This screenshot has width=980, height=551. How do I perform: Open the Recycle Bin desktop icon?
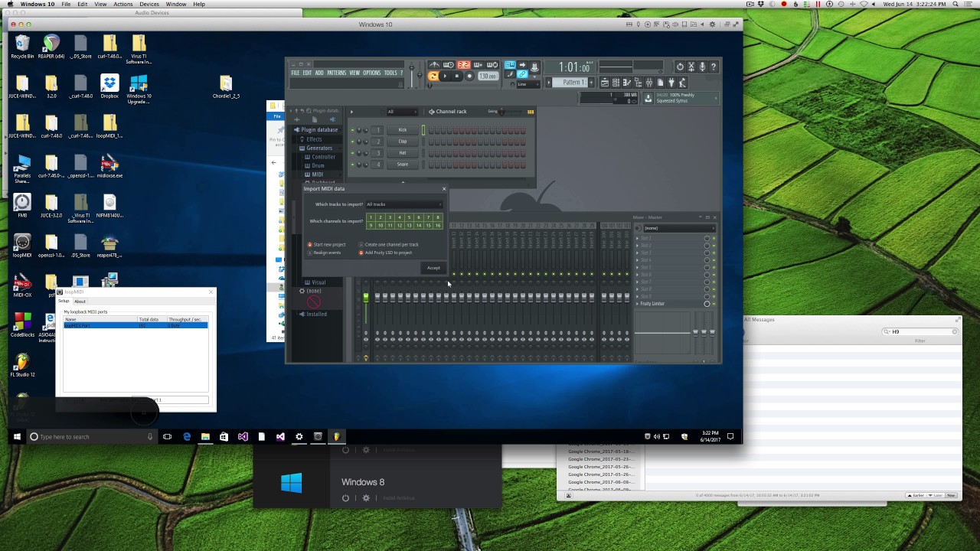pyautogui.click(x=22, y=47)
